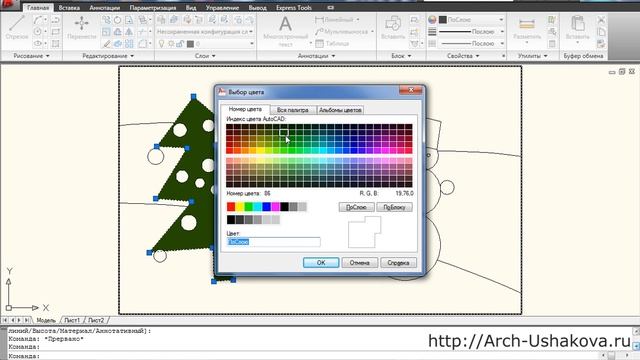The height and width of the screenshot is (360, 640).
Task: Open Вставить block insert tool
Action: click(x=393, y=28)
